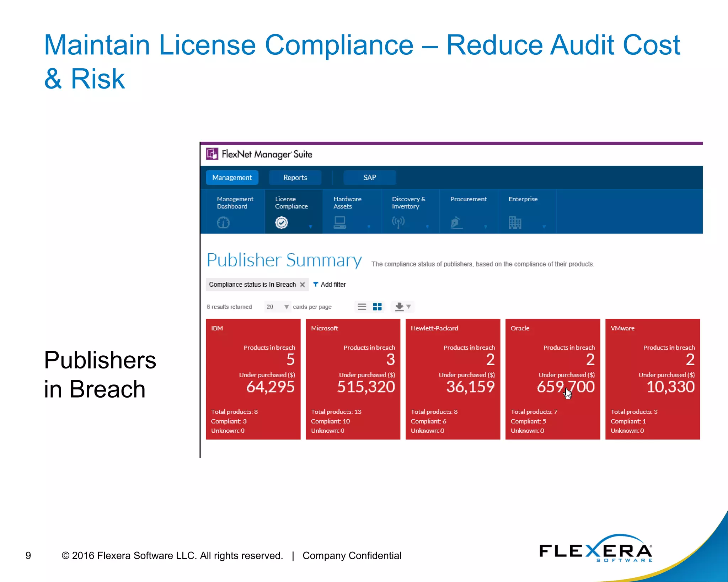This screenshot has width=728, height=582.
Task: Expand the Procurement menu arrow
Action: 486,227
